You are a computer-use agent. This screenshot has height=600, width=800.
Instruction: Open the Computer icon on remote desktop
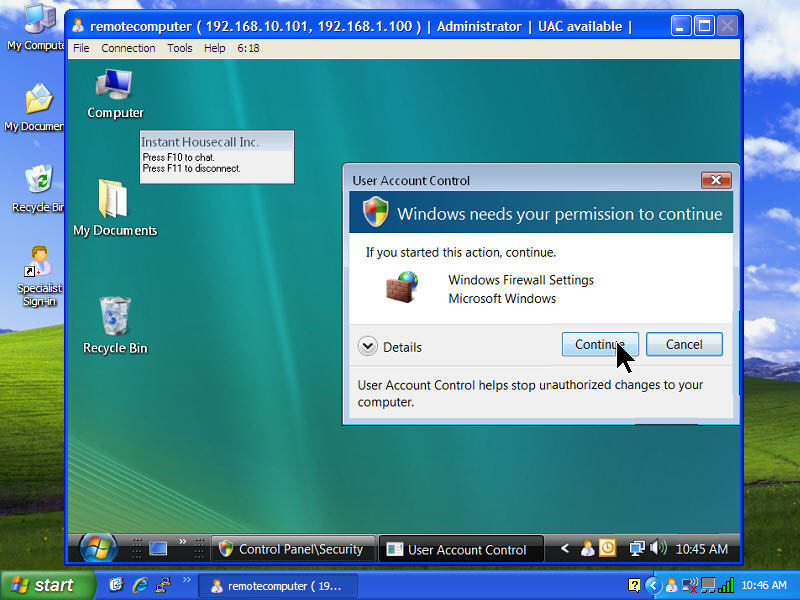115,94
